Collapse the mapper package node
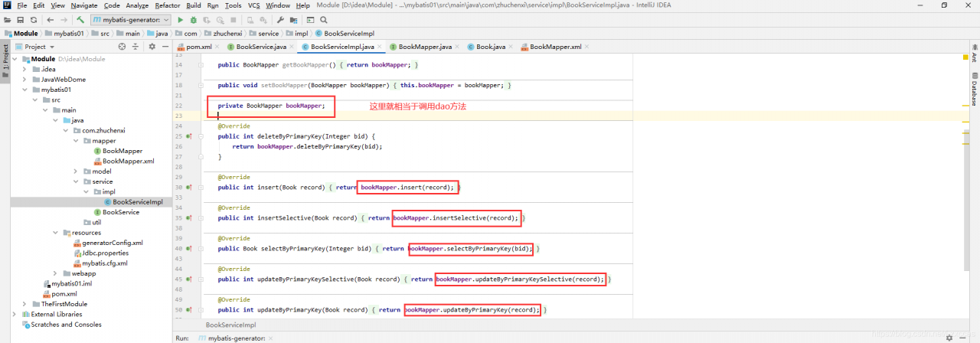This screenshot has width=980, height=343. (x=76, y=141)
